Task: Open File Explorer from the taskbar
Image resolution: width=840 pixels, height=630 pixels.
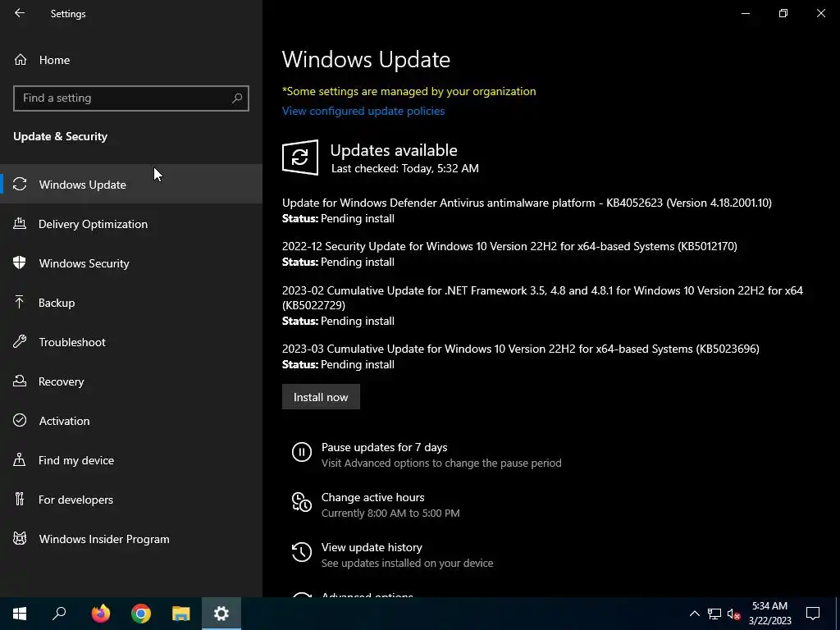Action: pos(181,614)
